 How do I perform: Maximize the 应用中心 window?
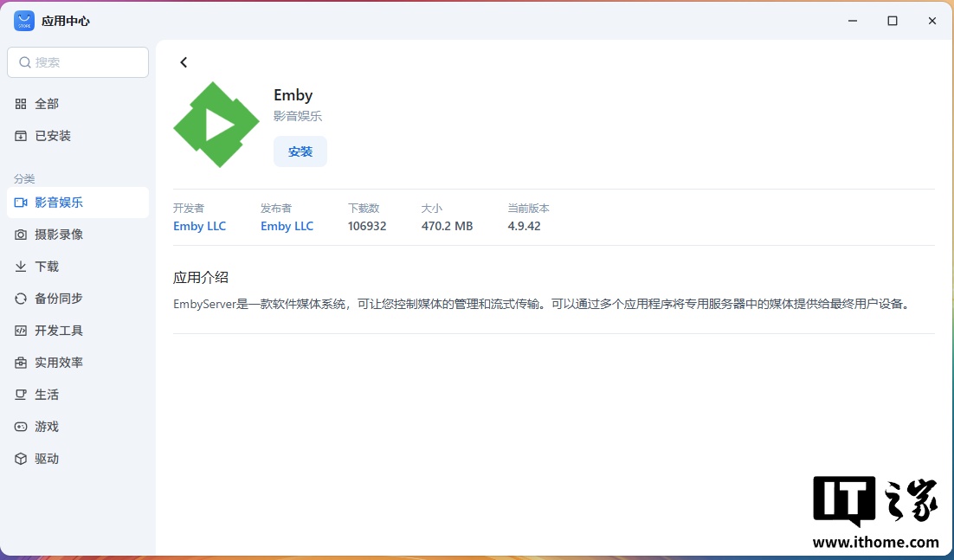point(892,21)
